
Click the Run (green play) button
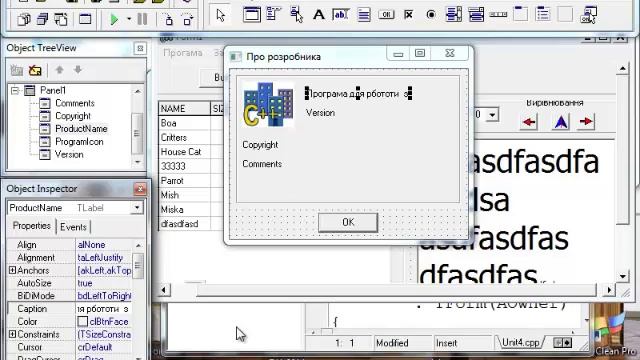pos(114,19)
